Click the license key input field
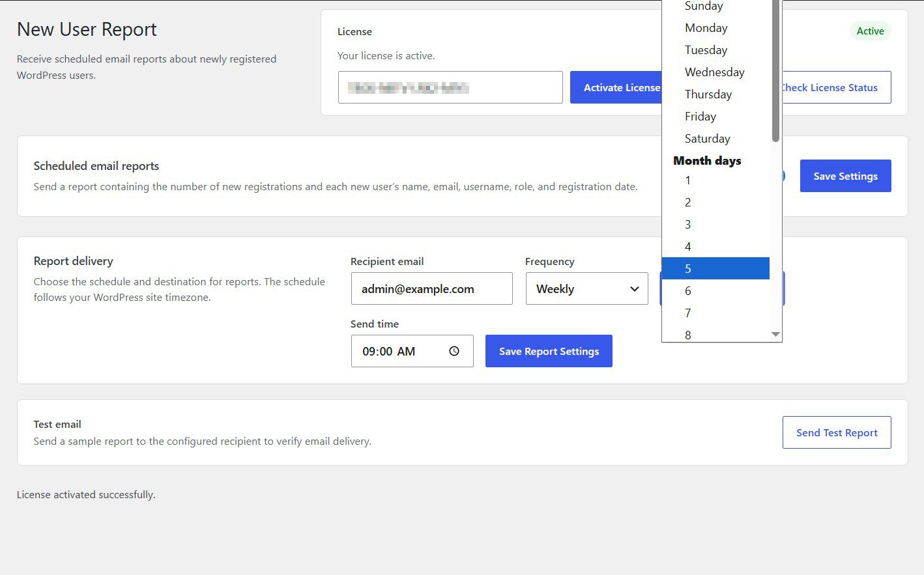The width and height of the screenshot is (924, 575). click(450, 87)
